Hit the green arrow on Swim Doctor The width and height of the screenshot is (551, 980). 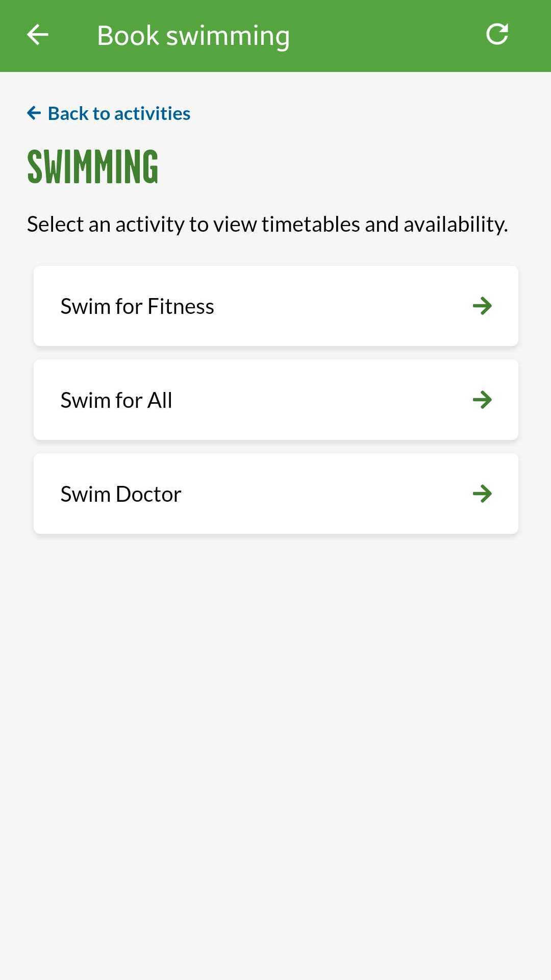click(482, 494)
